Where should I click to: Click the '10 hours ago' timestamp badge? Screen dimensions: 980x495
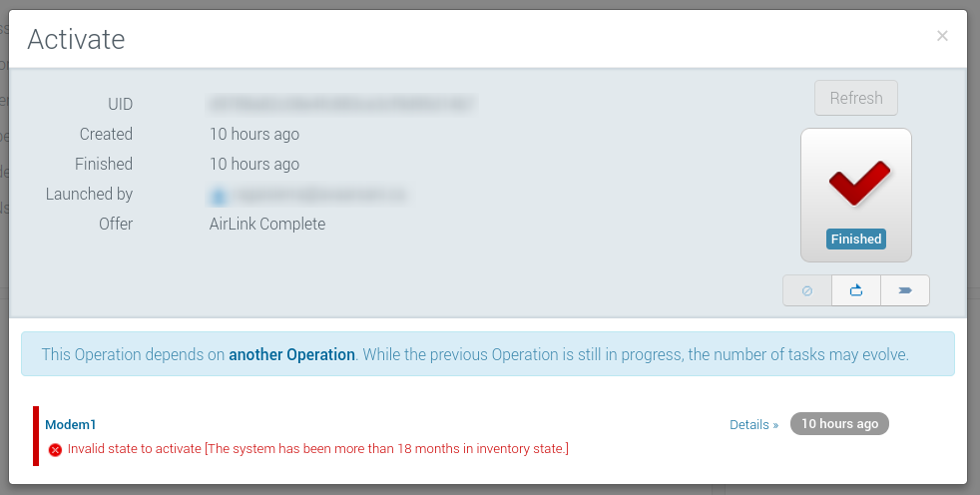click(x=839, y=424)
